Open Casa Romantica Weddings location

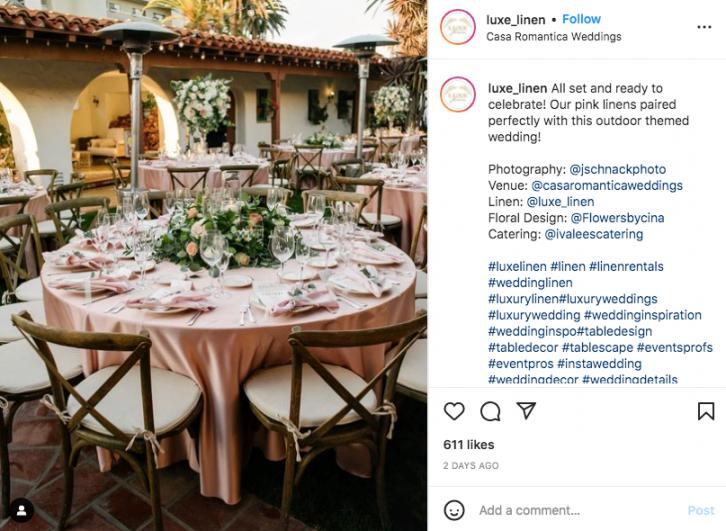(553, 37)
